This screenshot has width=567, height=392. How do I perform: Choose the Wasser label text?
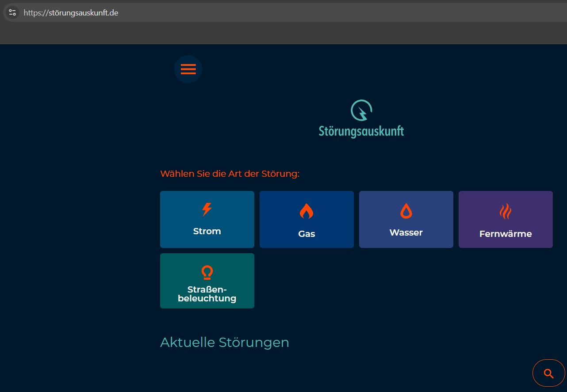point(406,232)
